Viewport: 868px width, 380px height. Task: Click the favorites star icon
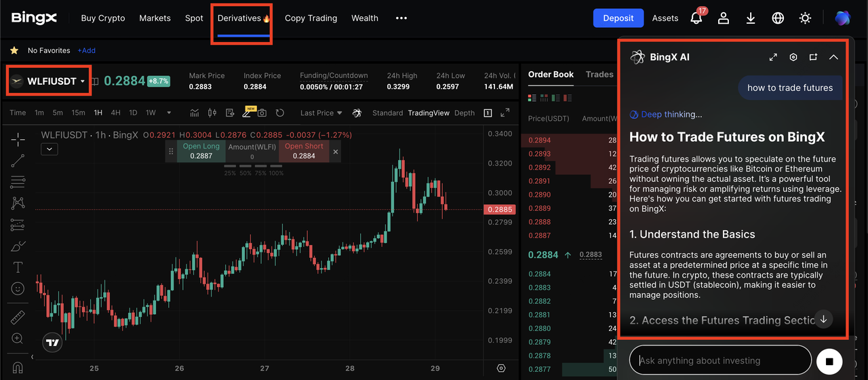pyautogui.click(x=14, y=50)
